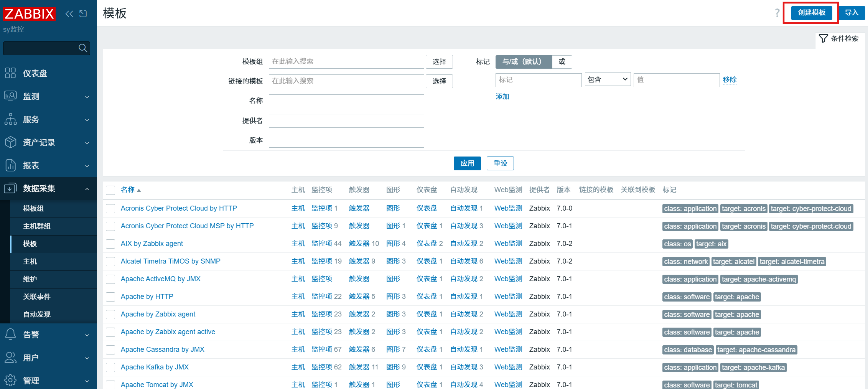Click the filter funnel icon 条件检索
Viewport: 868px width, 389px height.
(823, 38)
